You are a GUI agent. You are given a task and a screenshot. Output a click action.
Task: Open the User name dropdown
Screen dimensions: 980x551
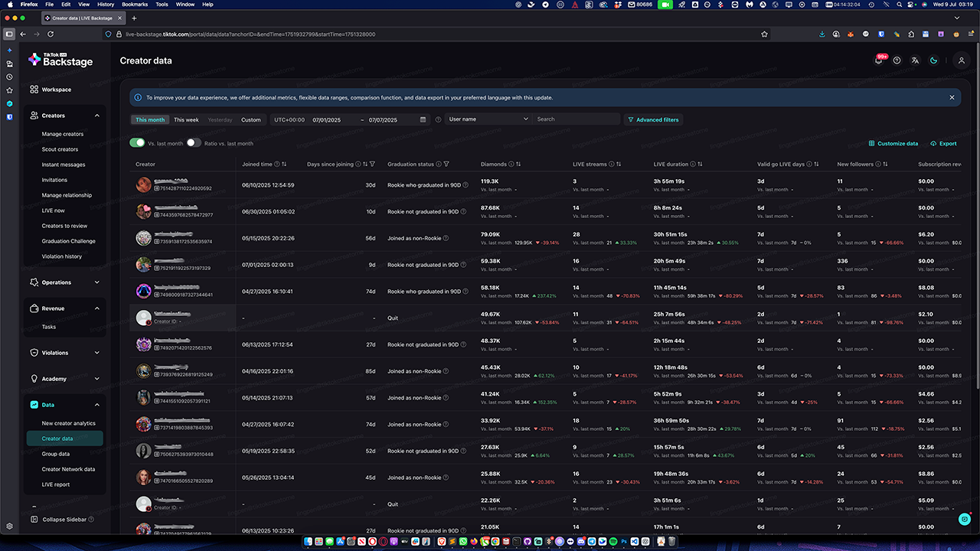[488, 119]
